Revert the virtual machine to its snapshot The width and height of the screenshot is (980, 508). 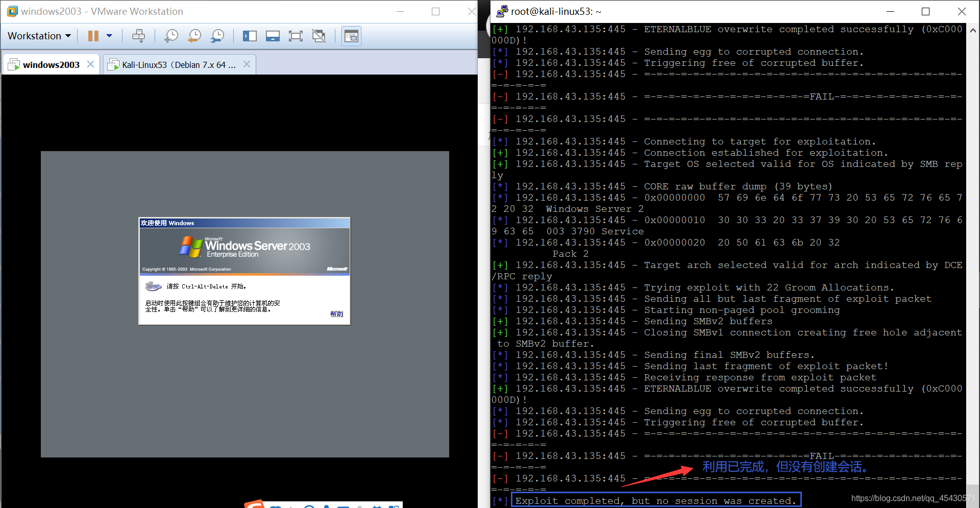click(x=194, y=36)
